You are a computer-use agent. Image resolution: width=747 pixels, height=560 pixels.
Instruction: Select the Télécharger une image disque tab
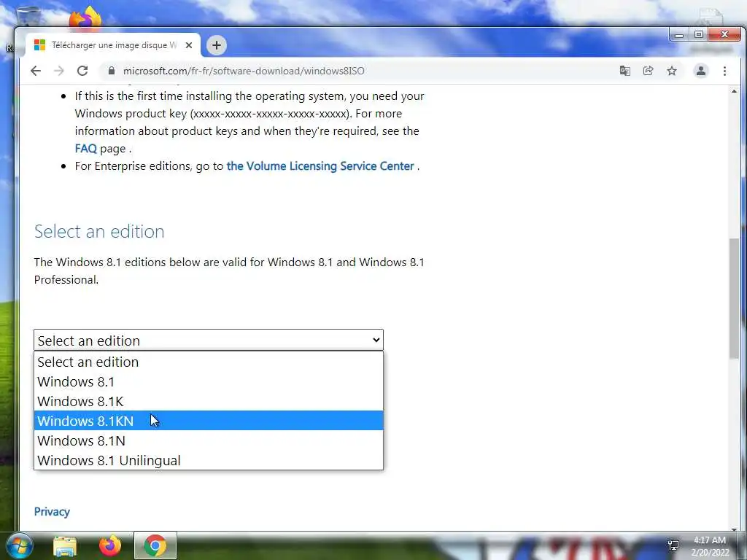tap(113, 45)
